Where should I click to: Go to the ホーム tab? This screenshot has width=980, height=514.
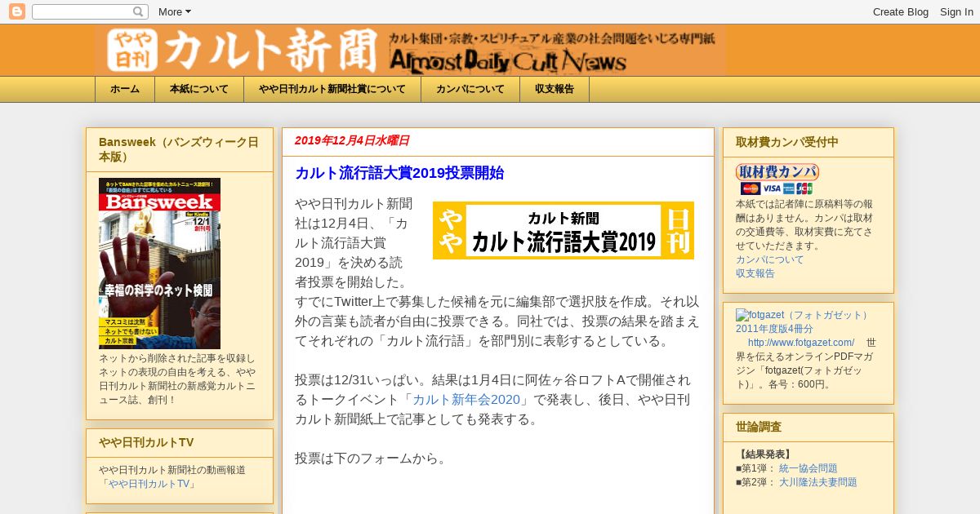click(x=125, y=89)
